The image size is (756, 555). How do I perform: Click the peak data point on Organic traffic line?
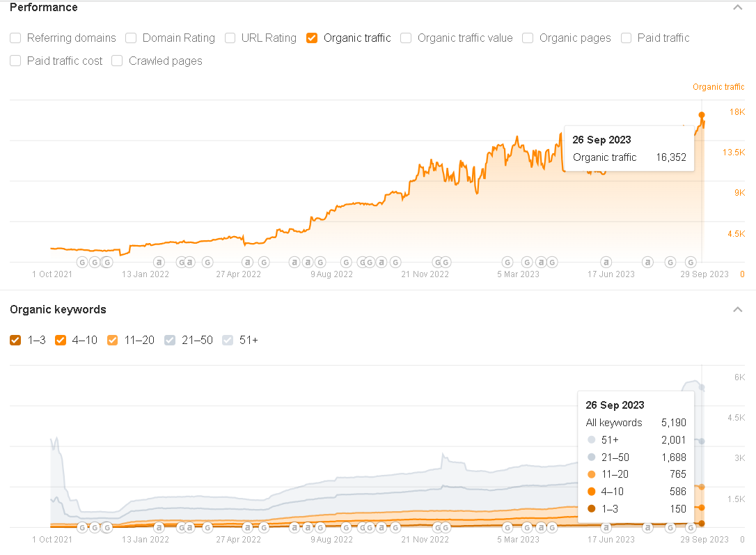[x=702, y=115]
